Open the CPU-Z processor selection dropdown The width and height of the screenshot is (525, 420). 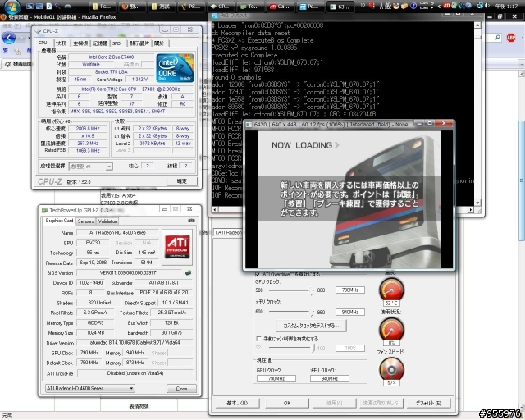click(90, 167)
